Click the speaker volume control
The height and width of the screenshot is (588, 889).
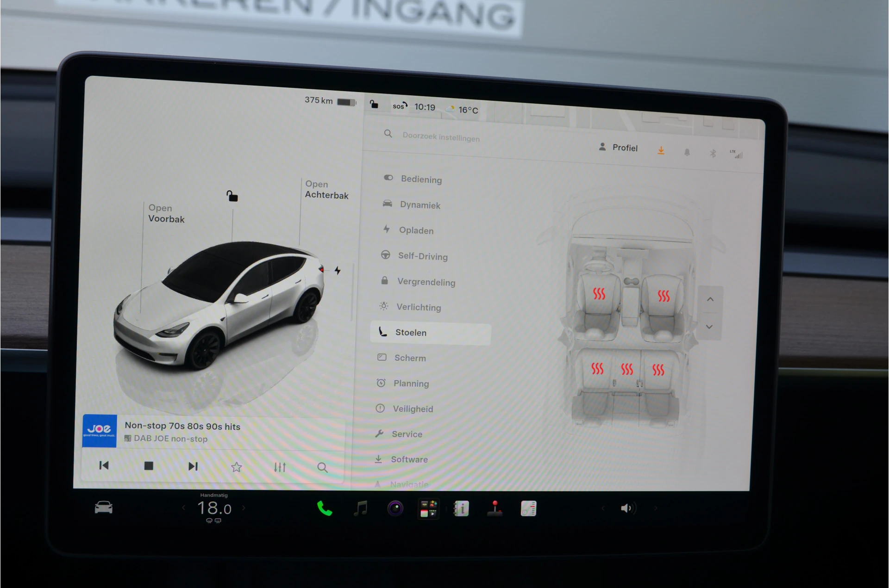click(628, 508)
